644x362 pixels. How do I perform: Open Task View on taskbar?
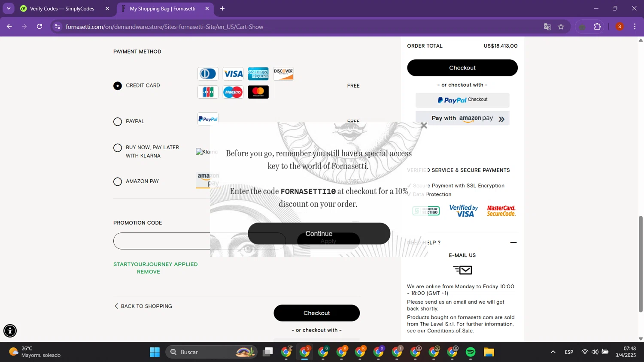point(268,352)
